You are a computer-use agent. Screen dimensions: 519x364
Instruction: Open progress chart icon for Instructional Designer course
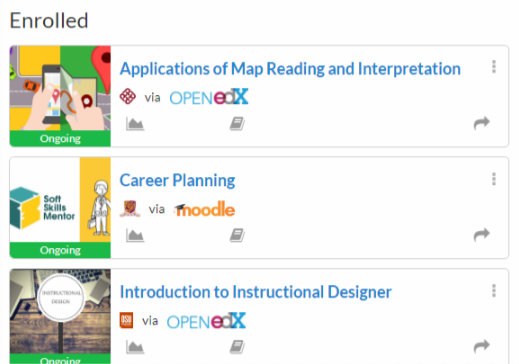point(135,347)
